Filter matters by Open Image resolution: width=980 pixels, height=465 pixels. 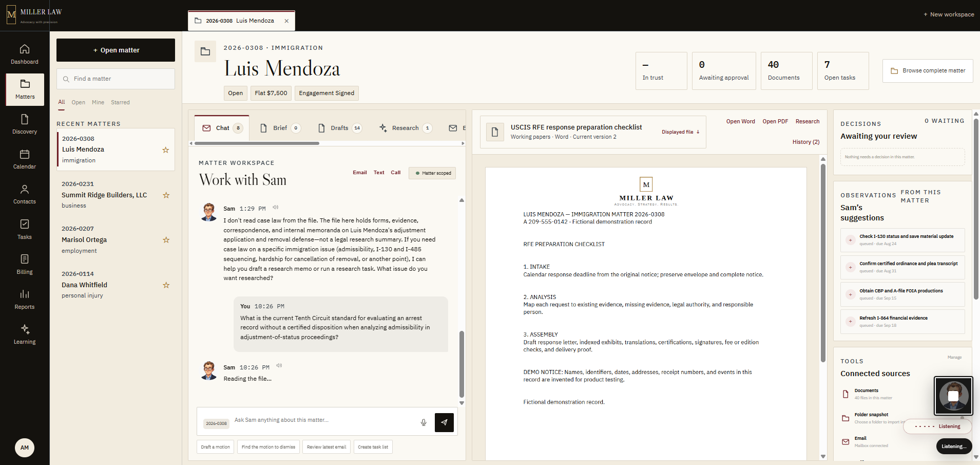click(78, 102)
